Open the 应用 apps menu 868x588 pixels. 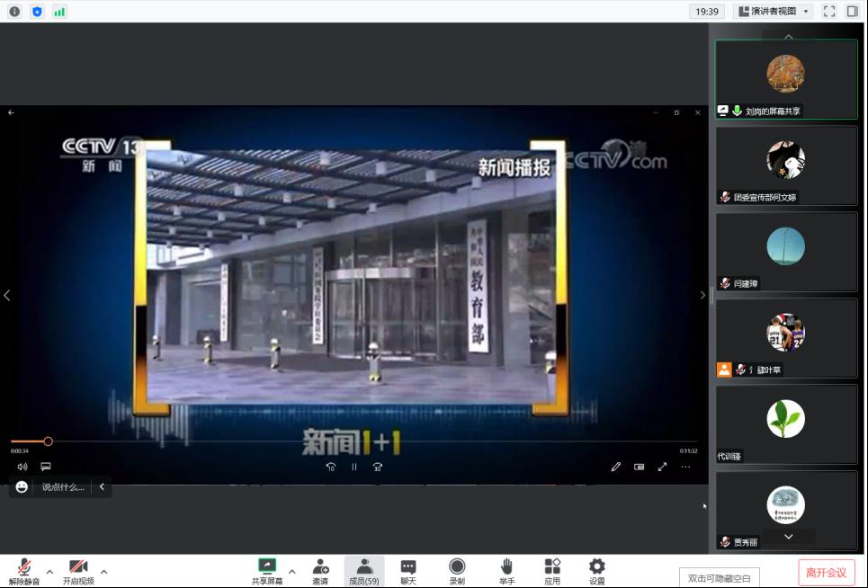pos(552,572)
